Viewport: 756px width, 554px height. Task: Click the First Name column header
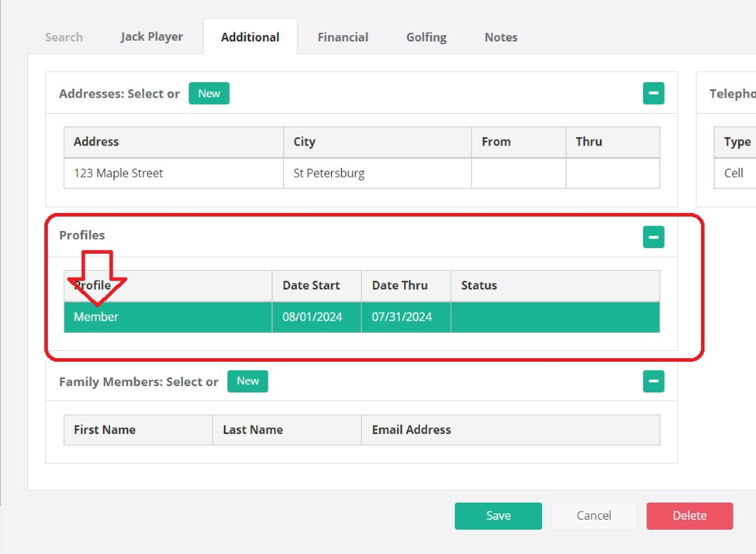point(138,430)
